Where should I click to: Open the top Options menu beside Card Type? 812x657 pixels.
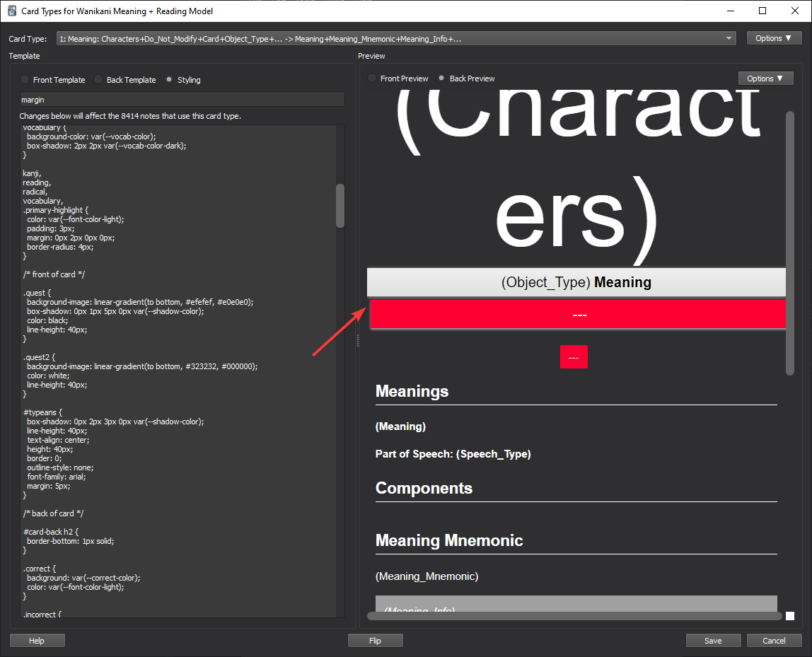click(774, 37)
